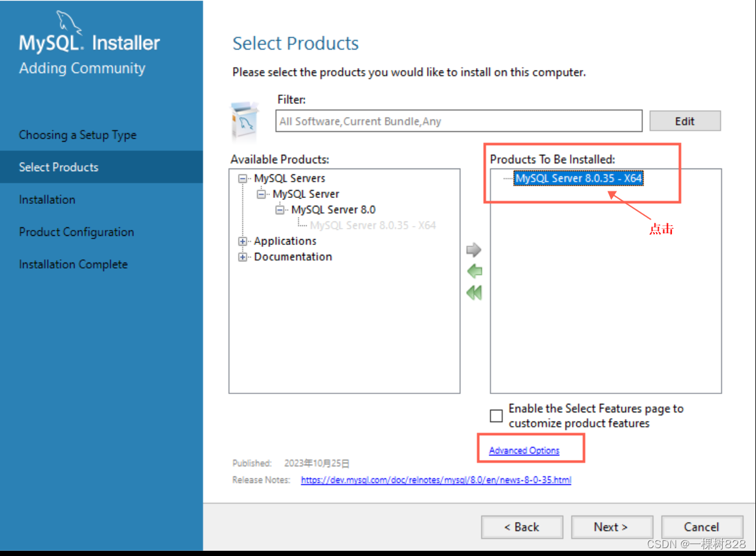
Task: Select the MySQL Servers label in tree
Action: pyautogui.click(x=289, y=178)
